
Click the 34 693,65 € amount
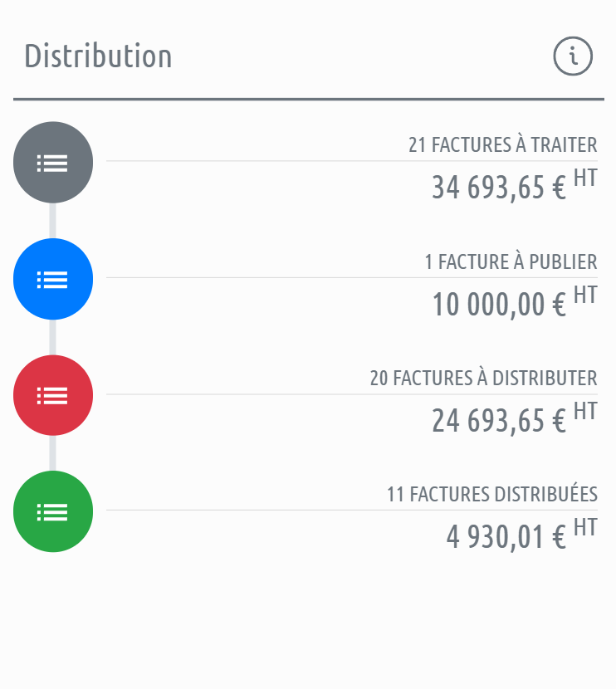498,188
